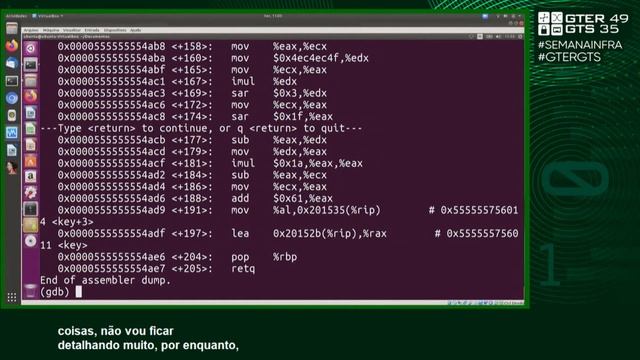Show Applications grid in the host dock
640x360 pixels.
(11, 297)
